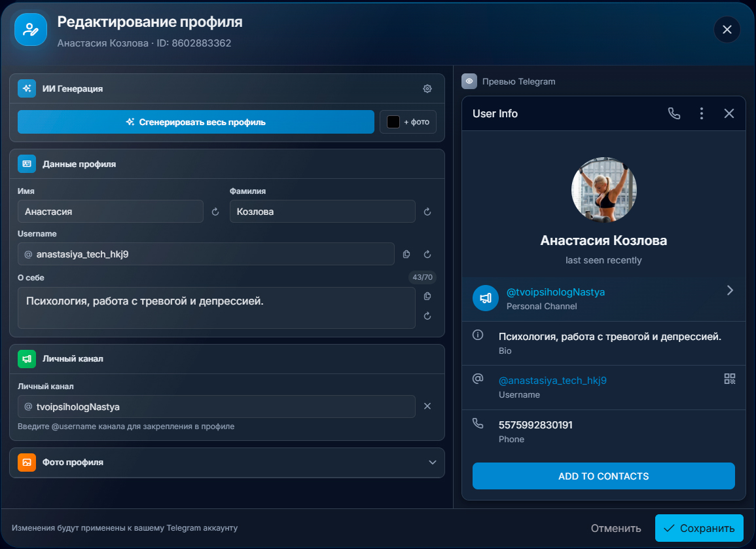Click the Введите @username канала hint text
This screenshot has height=549, width=756.
click(x=126, y=426)
